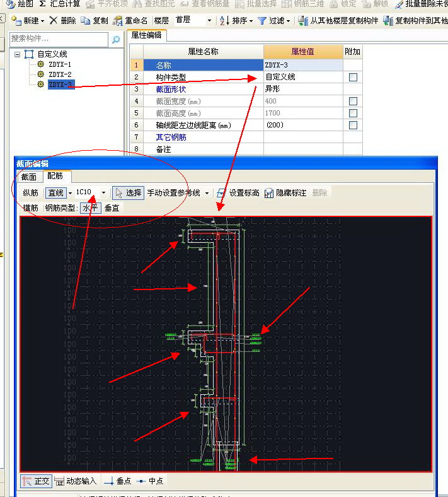Click in the 搜索构件 search field

pos(59,39)
